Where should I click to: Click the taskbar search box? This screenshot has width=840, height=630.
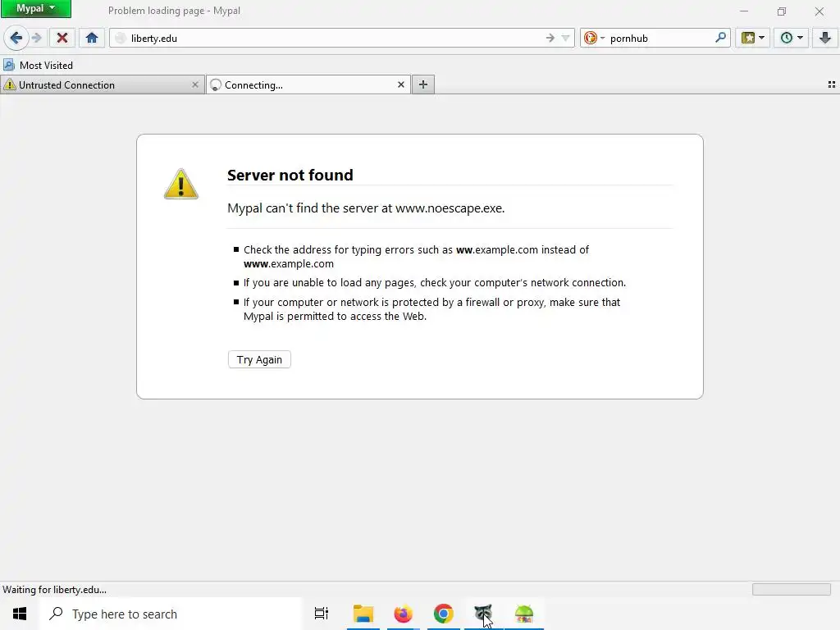pos(171,614)
